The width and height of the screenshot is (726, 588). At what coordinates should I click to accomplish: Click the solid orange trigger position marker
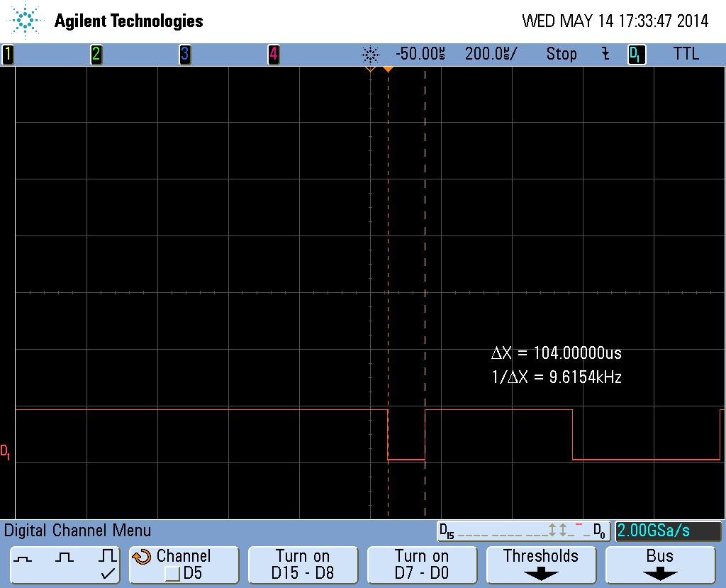pos(388,69)
